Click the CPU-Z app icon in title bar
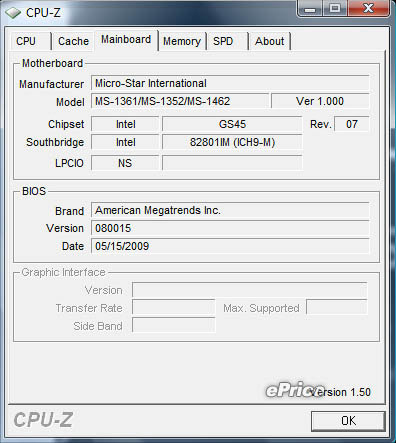The width and height of the screenshot is (396, 443). 13,13
